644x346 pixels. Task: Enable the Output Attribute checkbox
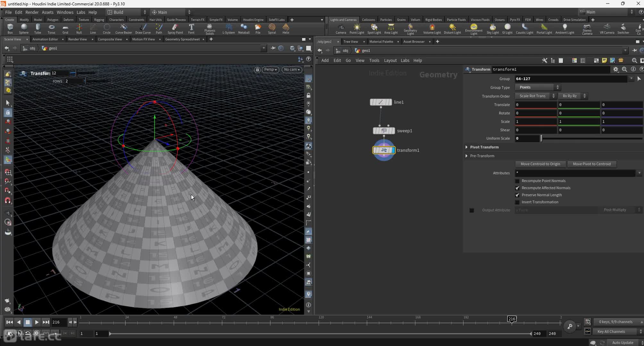pos(471,210)
